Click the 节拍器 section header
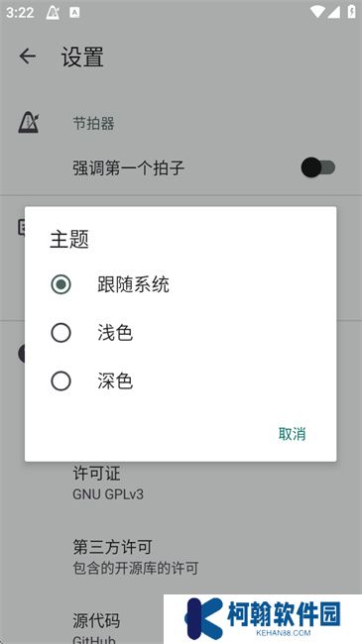This screenshot has width=362, height=644. pos(93,123)
